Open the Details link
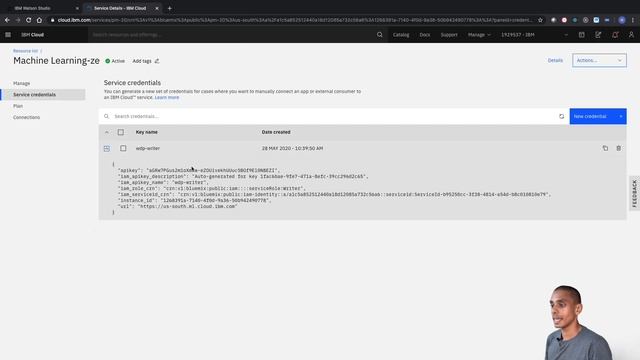Image resolution: width=640 pixels, height=360 pixels. (x=555, y=60)
